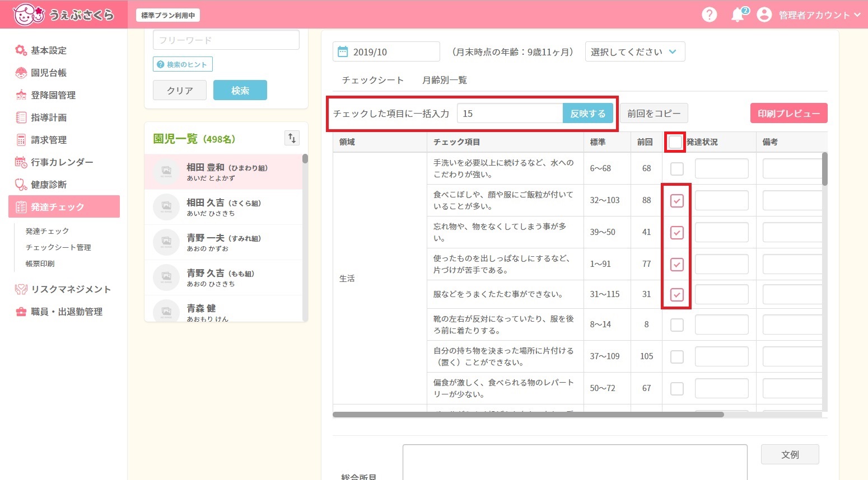Screen dimensions: 868x480
Task: Open チェックシート管理 submenu item
Action: tap(58, 247)
